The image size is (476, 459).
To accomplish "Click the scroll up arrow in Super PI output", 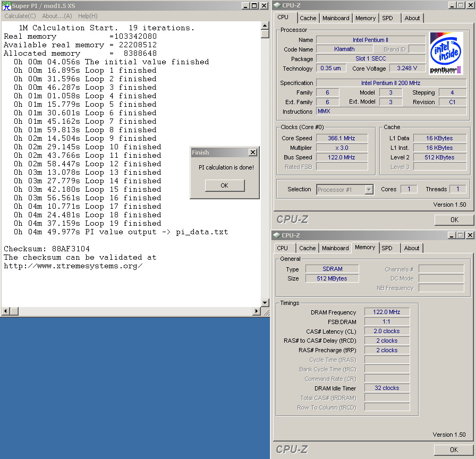I will (x=265, y=25).
